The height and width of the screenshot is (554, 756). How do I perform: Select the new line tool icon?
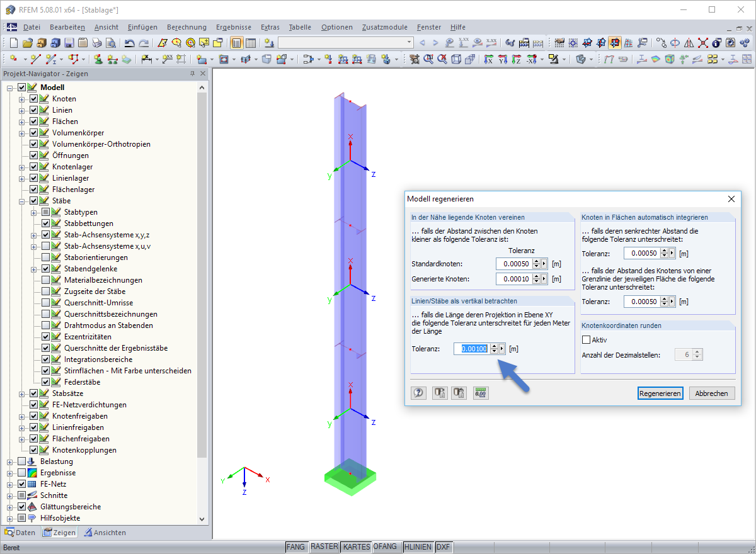pyautogui.click(x=35, y=59)
